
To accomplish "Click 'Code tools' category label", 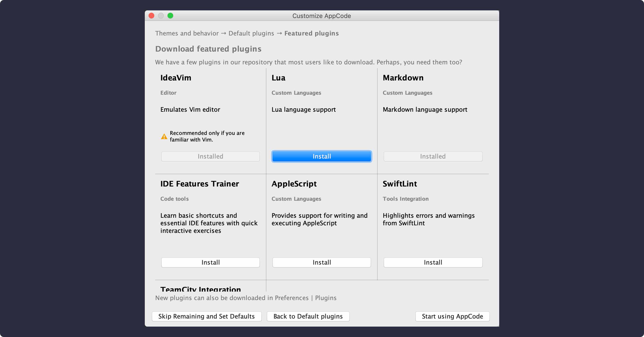I will coord(175,199).
